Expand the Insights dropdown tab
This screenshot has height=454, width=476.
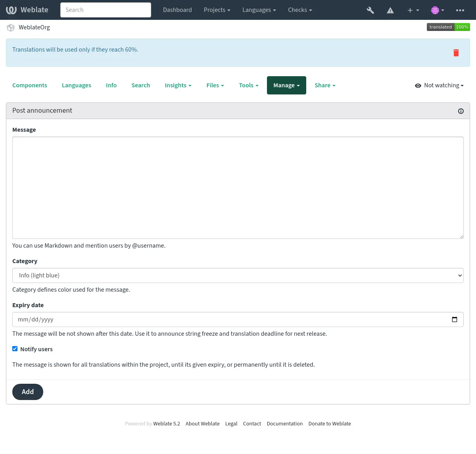[178, 85]
